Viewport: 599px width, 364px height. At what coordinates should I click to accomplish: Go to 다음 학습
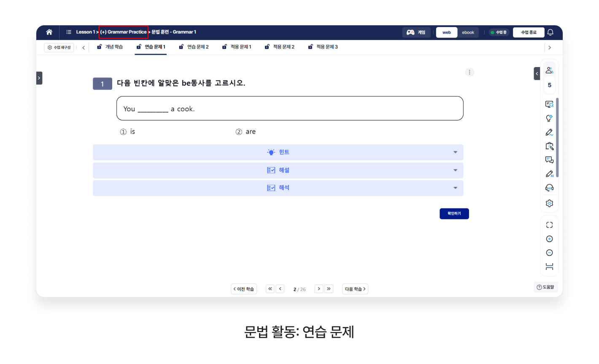click(355, 289)
